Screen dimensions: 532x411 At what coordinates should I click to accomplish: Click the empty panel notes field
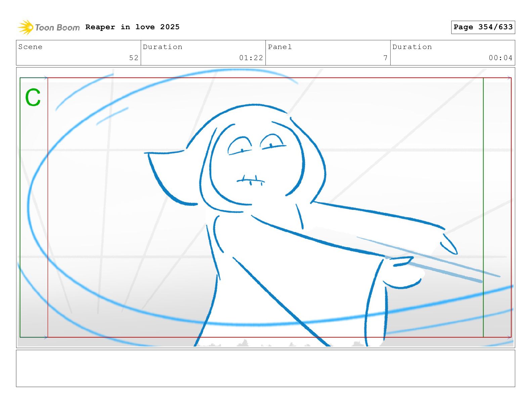265,368
